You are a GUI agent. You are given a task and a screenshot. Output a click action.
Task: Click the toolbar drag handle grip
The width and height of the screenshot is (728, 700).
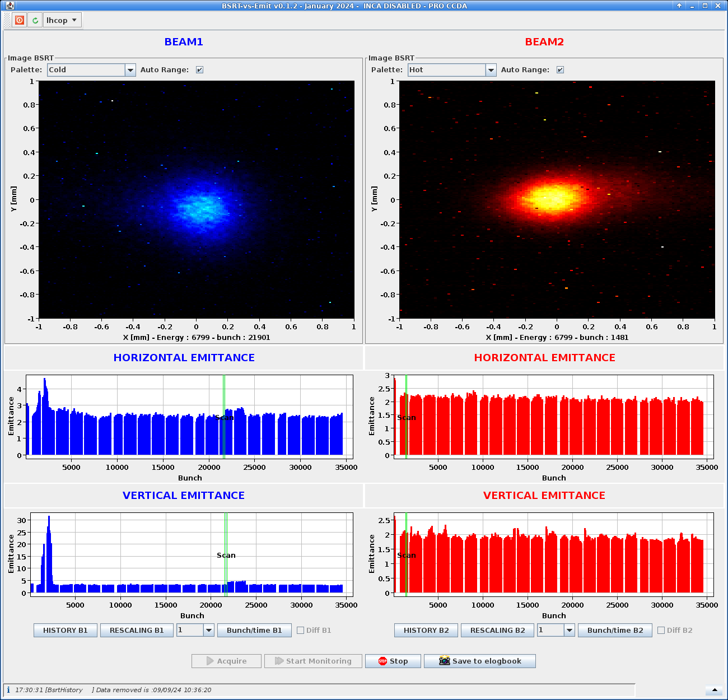point(7,20)
